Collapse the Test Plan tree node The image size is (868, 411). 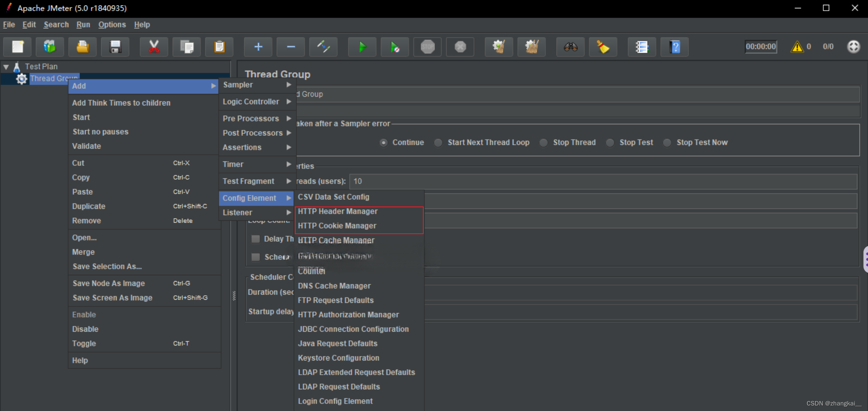pyautogui.click(x=6, y=67)
